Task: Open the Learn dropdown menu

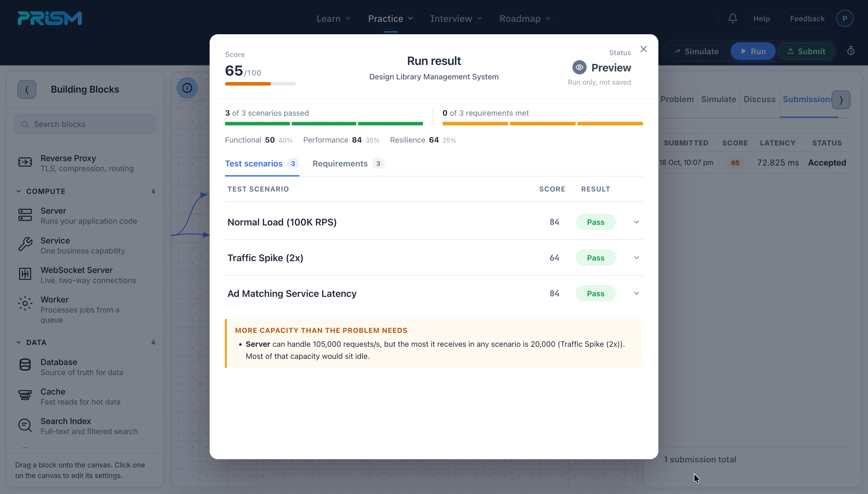Action: click(x=333, y=19)
